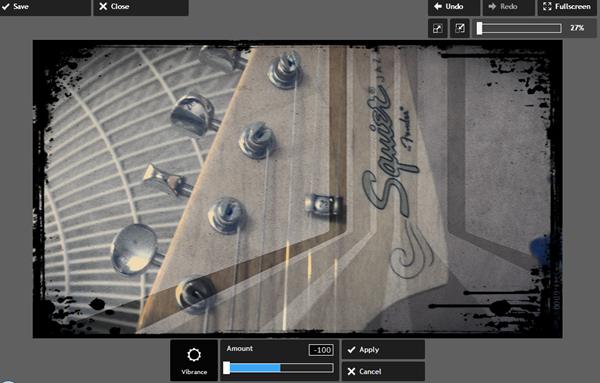Click the guitar headstock image canvas
The width and height of the screenshot is (600, 383).
[297, 189]
